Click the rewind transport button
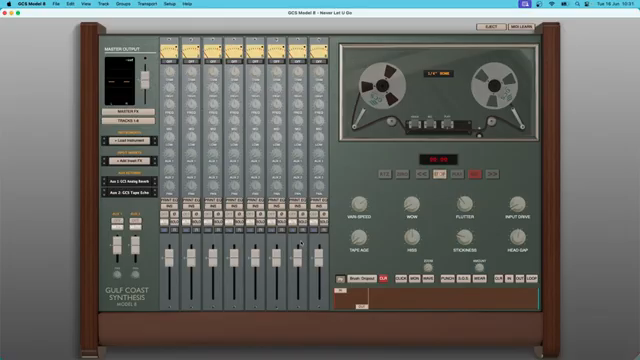This screenshot has height=360, width=640. [x=422, y=174]
